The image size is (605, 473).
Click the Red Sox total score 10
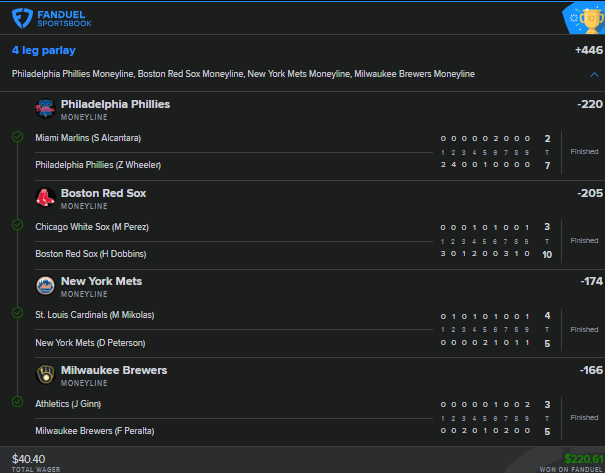547,255
